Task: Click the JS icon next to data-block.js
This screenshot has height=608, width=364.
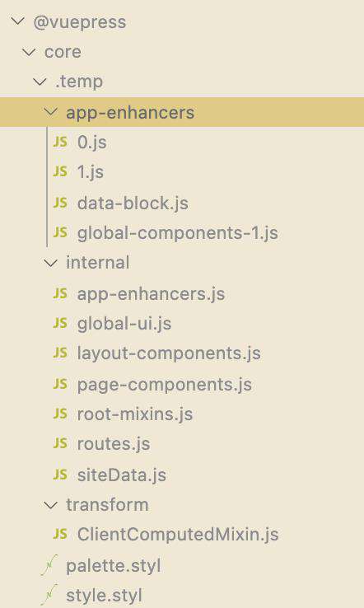Action: click(60, 203)
